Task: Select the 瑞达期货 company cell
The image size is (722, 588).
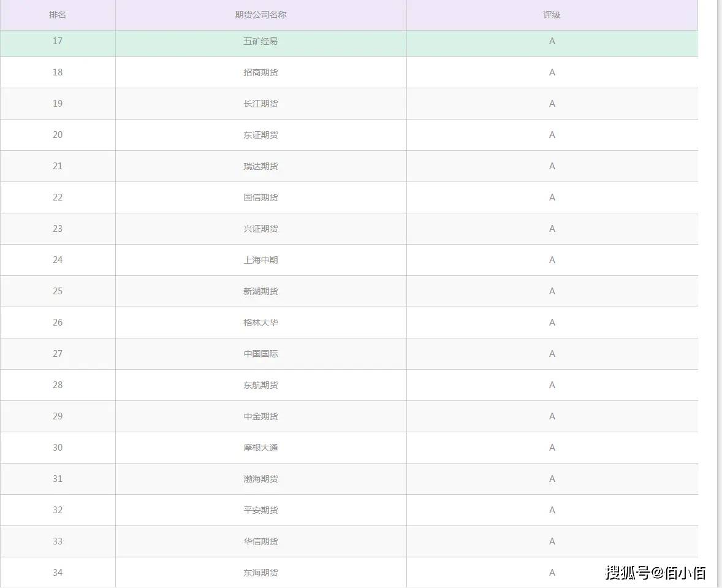Action: pos(260,166)
